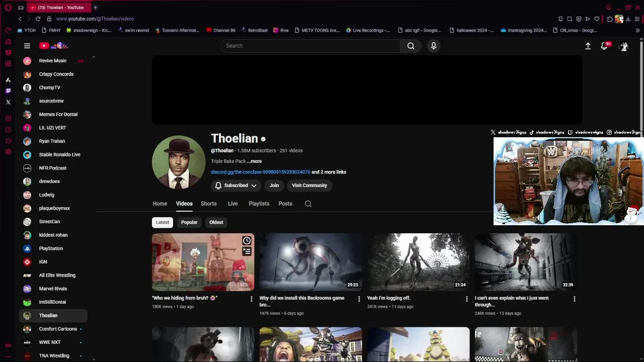Open the RetroBlast bookmark

[x=254, y=30]
